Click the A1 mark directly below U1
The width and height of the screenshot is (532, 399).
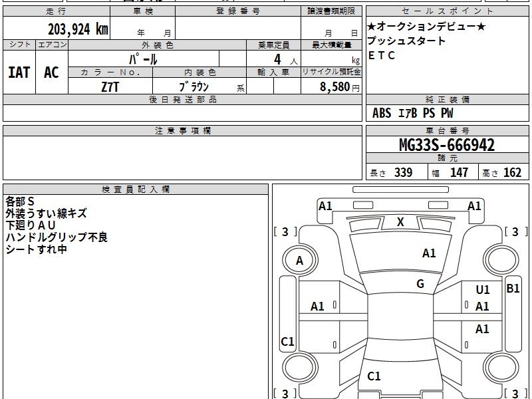tap(482, 307)
